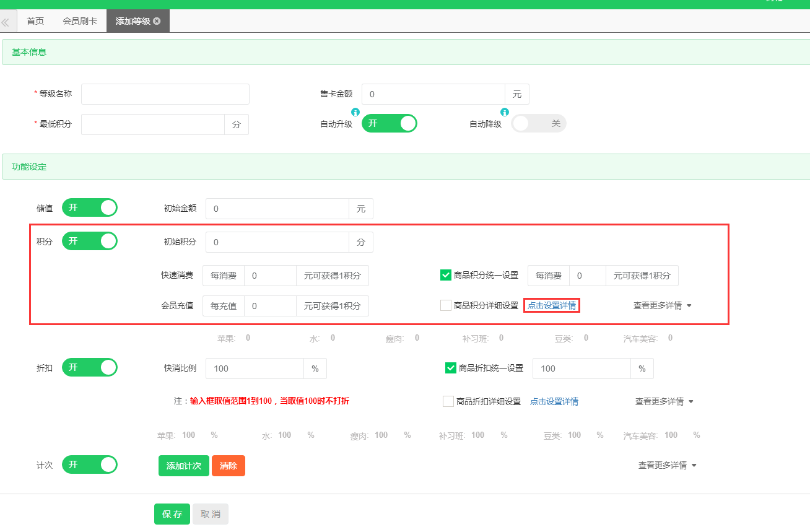This screenshot has height=532, width=810.
Task: Open 点击设置详情 link for 商品折扣
Action: point(554,401)
